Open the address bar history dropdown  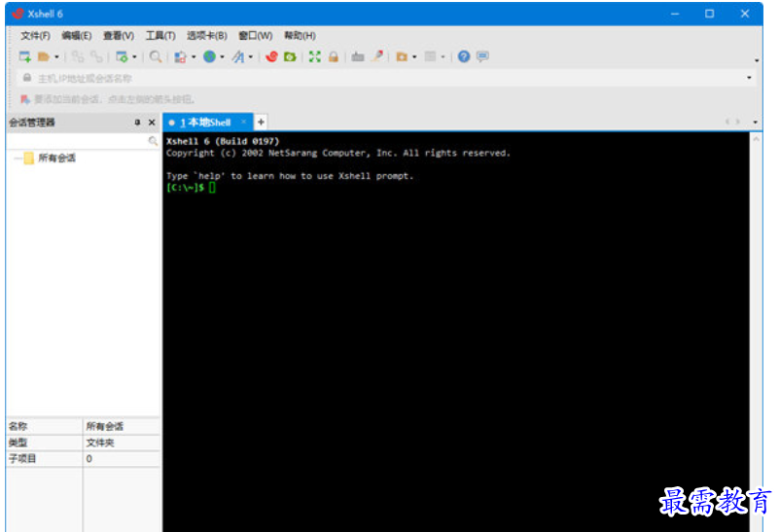(x=749, y=78)
